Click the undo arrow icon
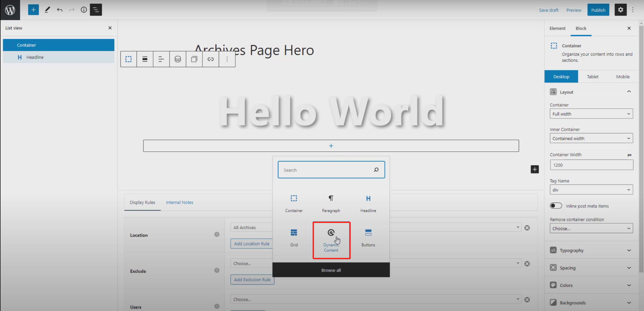Viewport: 644px width, 311px height. (x=60, y=10)
